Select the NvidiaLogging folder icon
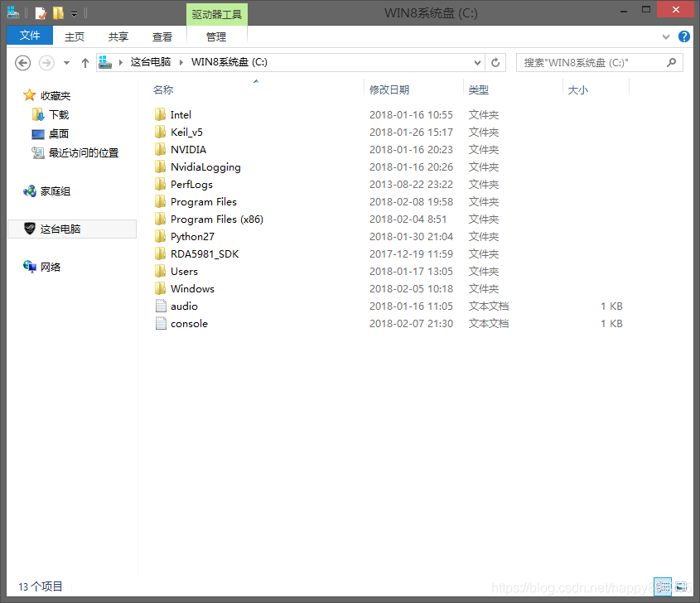Screen dimensions: 700x603 [160, 167]
